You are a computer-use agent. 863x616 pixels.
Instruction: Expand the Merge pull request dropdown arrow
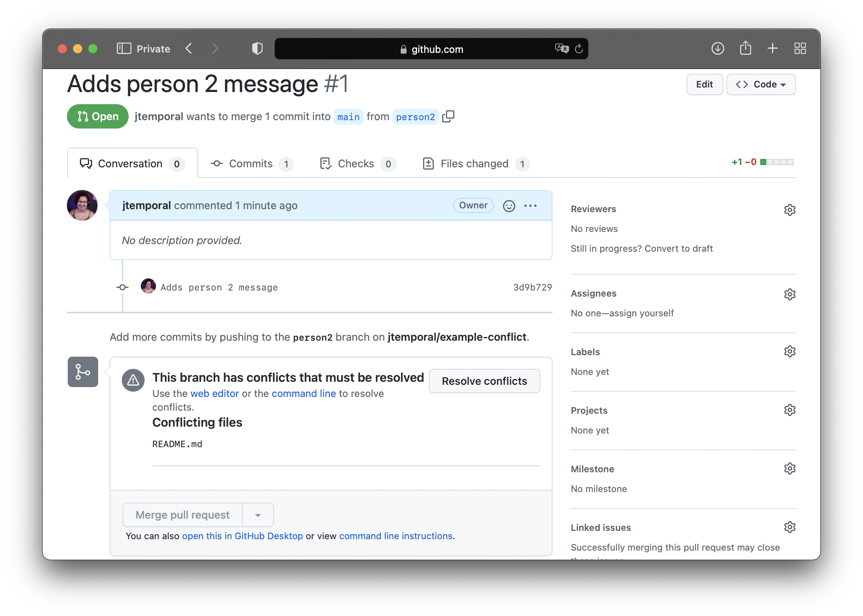(x=260, y=515)
